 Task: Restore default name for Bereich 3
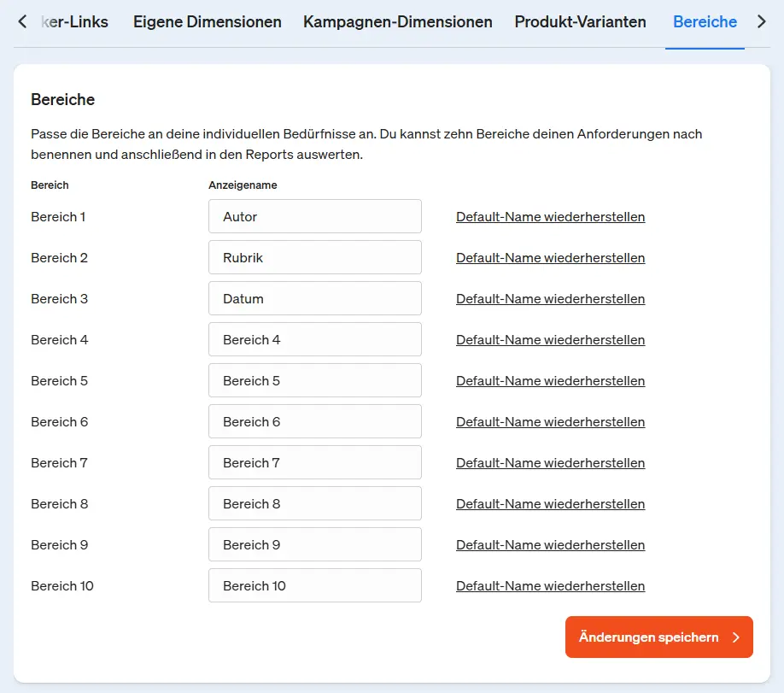(550, 299)
